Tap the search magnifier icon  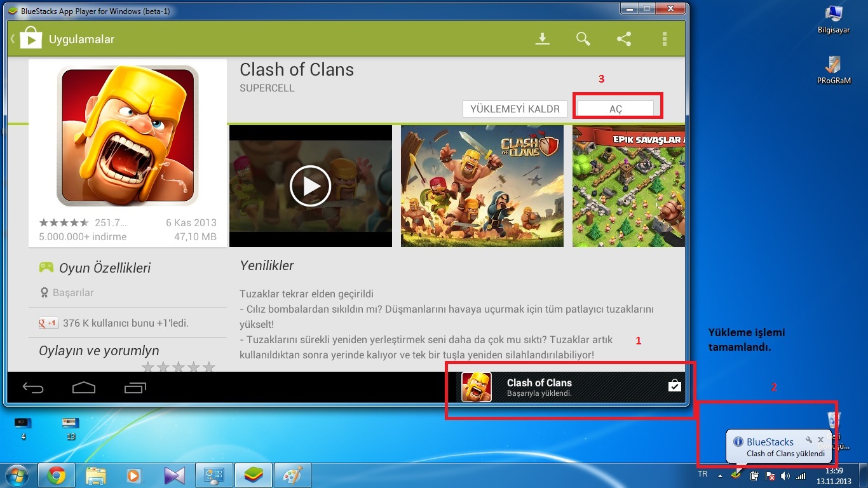(583, 39)
